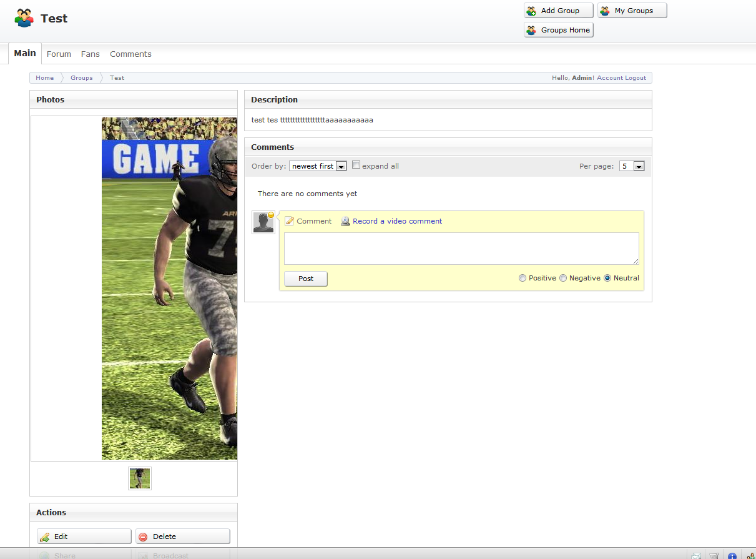Viewport: 756px width, 559px height.
Task: Click the Test group logo icon
Action: click(x=24, y=18)
